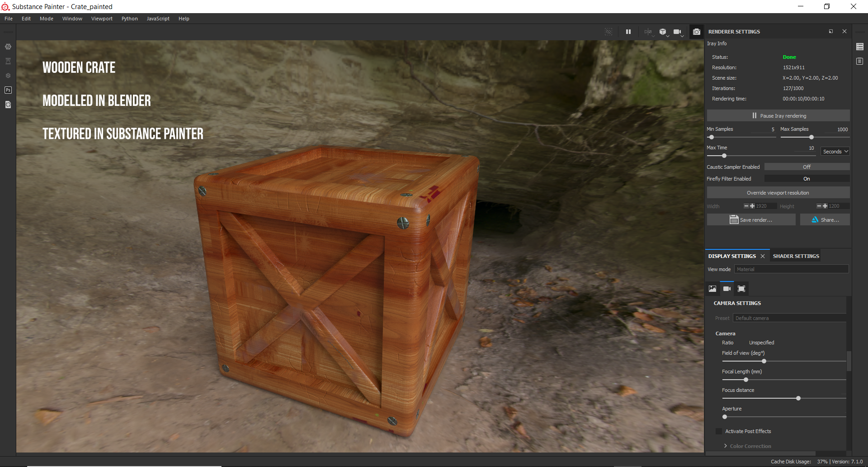Click the refresh document icon in left sidebar
This screenshot has height=467, width=868.
(8, 105)
